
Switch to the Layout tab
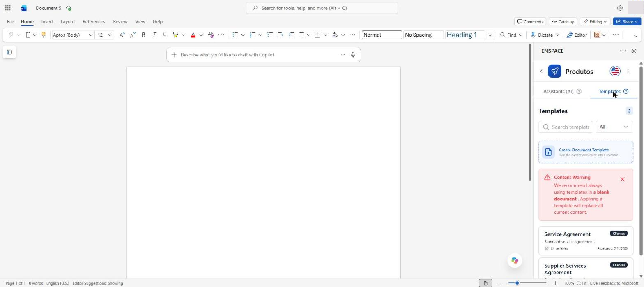(x=67, y=21)
